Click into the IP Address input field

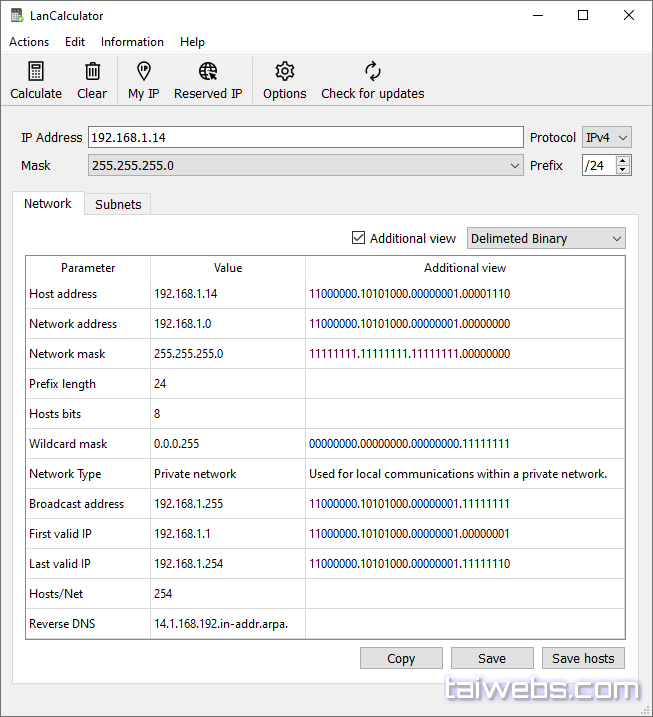(x=305, y=137)
